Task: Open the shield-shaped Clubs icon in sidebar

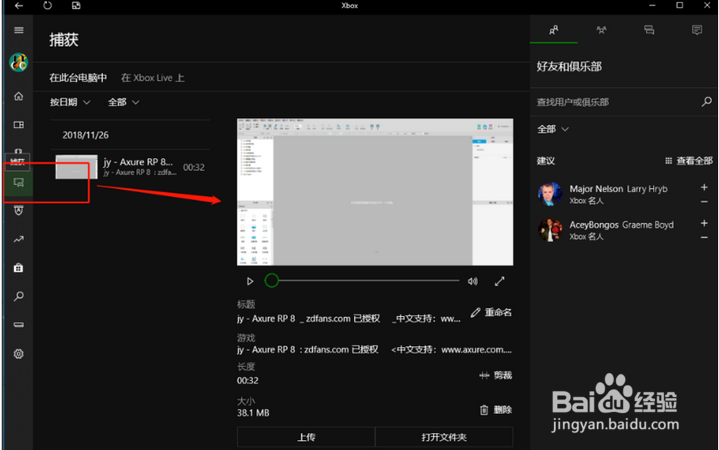Action: click(19, 211)
